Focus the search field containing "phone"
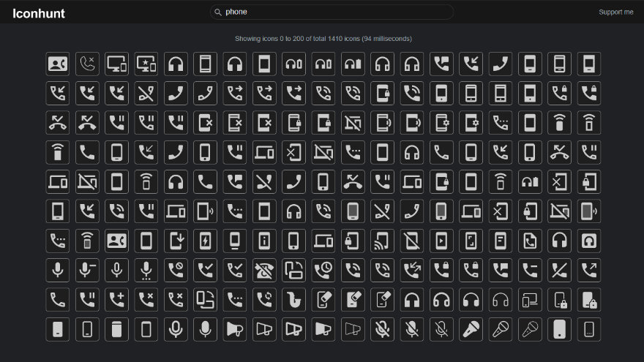This screenshot has height=362, width=644. point(332,12)
